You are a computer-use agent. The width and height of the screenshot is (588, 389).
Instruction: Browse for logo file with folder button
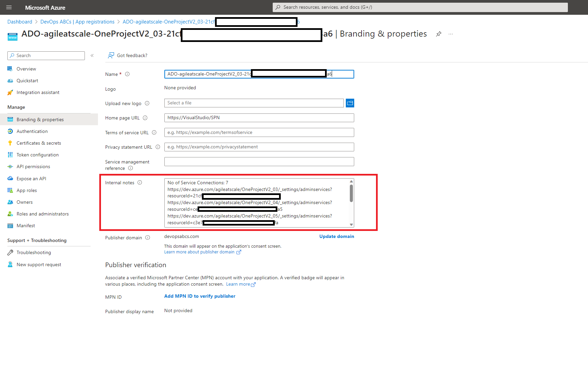(350, 103)
